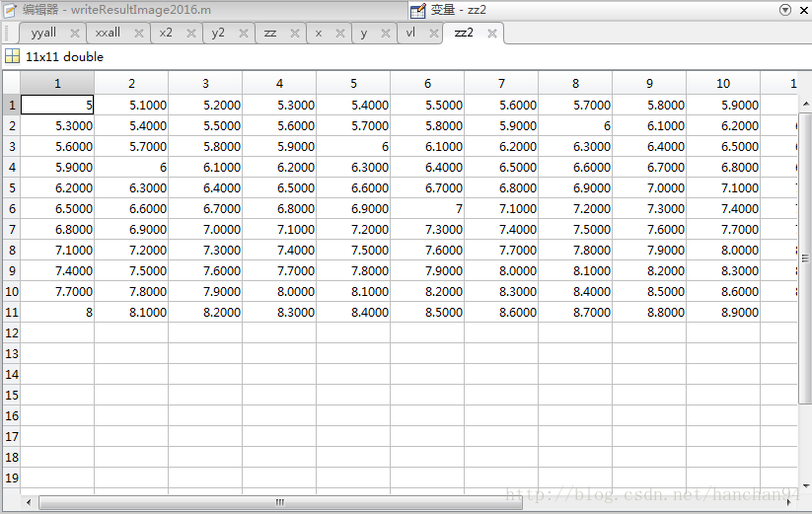Open the variable panel actions dropdown arrow

pyautogui.click(x=785, y=10)
